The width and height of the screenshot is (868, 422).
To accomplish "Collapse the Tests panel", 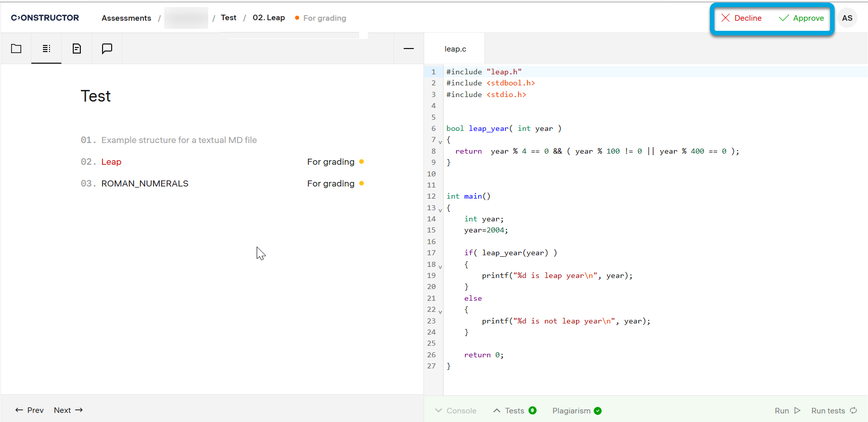I will pos(509,411).
